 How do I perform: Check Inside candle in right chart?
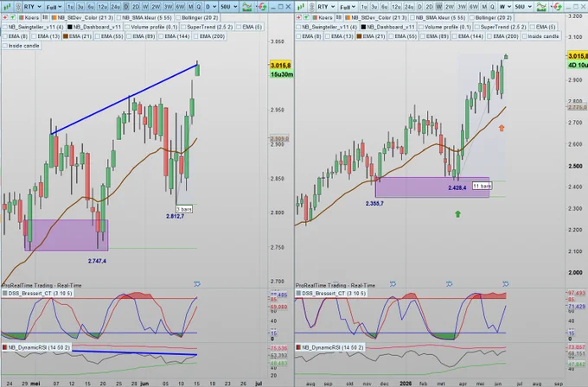pyautogui.click(x=525, y=36)
